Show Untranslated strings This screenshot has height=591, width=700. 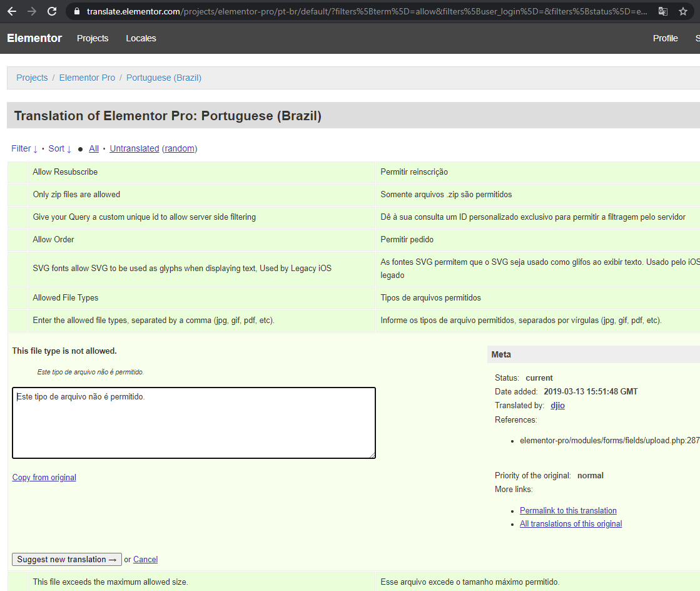pos(134,148)
